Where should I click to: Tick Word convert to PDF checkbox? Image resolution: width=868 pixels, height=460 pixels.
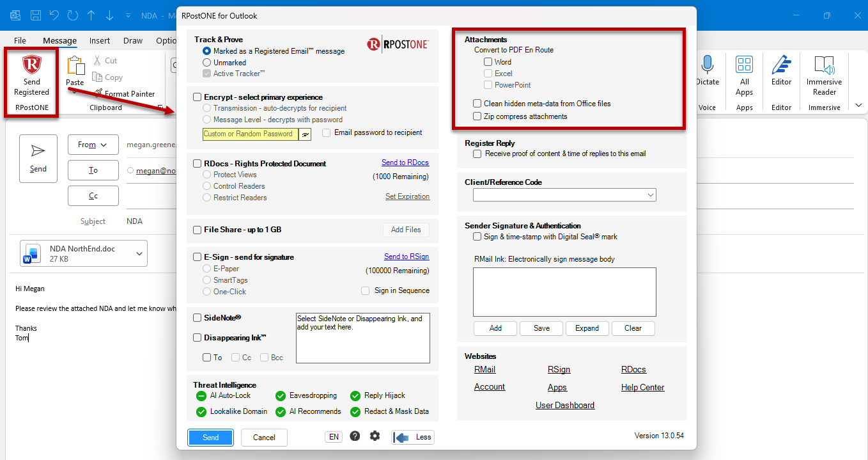(x=488, y=62)
